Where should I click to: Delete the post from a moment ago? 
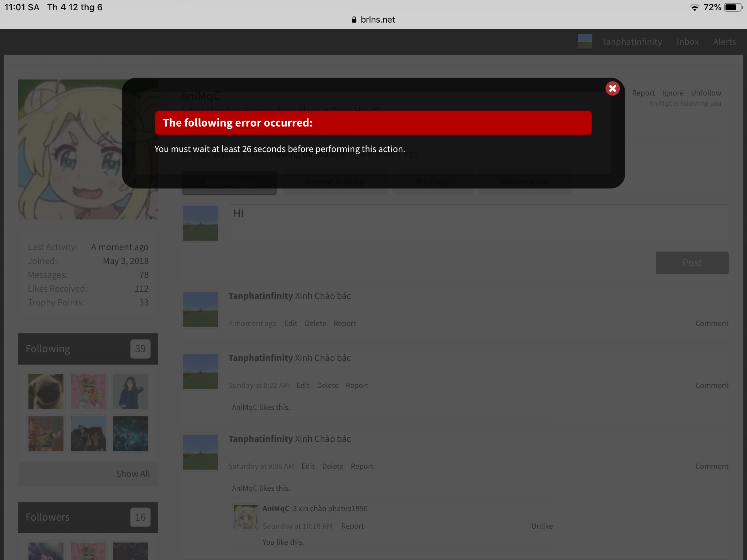pos(315,323)
